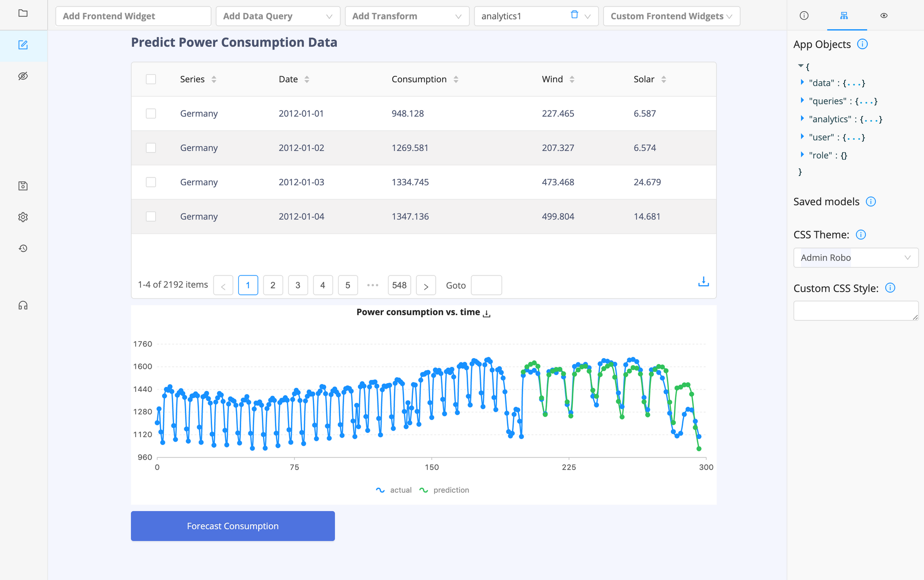This screenshot has width=924, height=580.
Task: Click the Custom CSS Style text area
Action: (x=855, y=311)
